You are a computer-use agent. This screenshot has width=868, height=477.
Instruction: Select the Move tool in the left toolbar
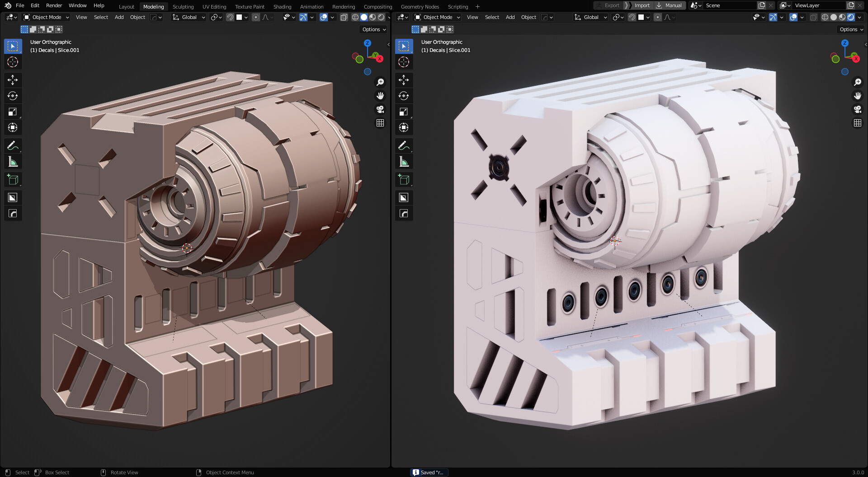pos(13,80)
